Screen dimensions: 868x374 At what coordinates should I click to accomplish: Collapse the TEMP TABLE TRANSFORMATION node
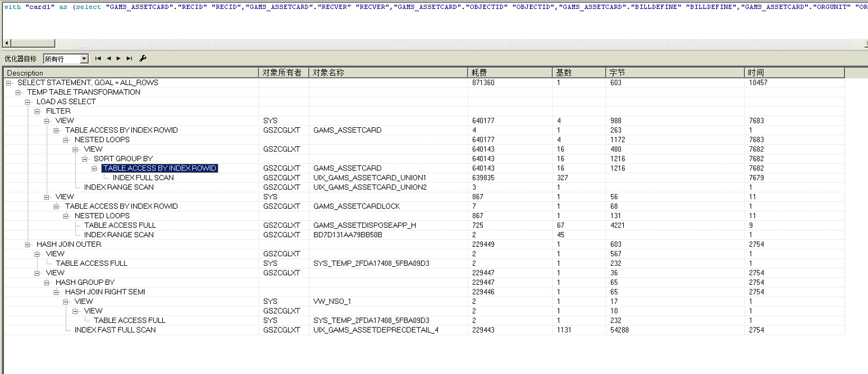tap(19, 92)
